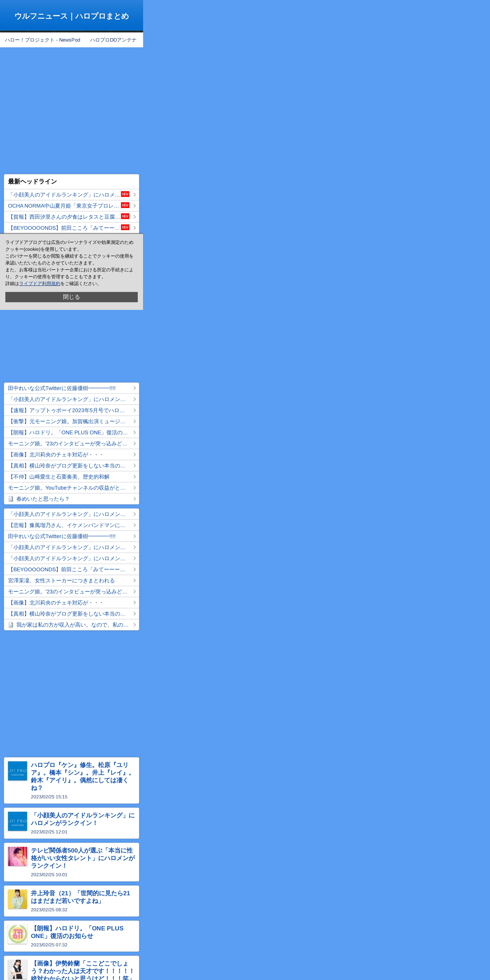Click NEW badge on 小顔美人 headline
This screenshot has width=490, height=980.
(125, 194)
